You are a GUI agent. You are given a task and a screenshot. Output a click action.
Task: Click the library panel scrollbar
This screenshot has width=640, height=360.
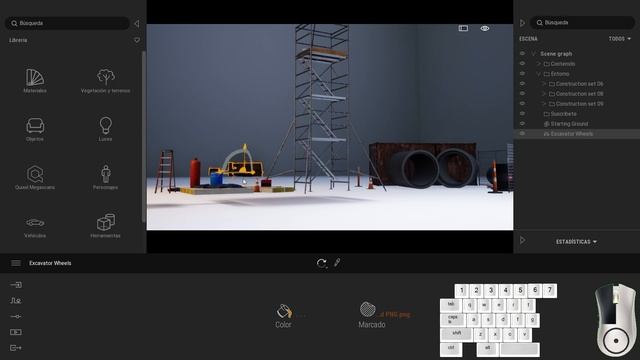[x=143, y=137]
